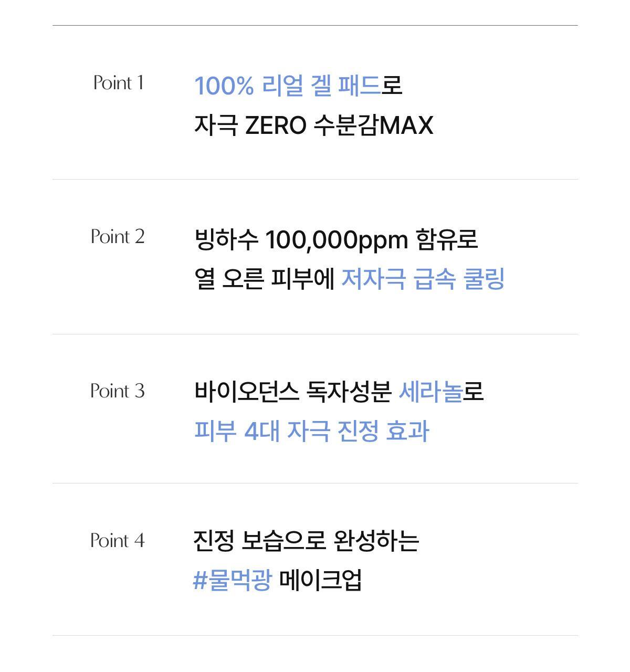Click the '열 오른 피부에' phrase

(265, 279)
